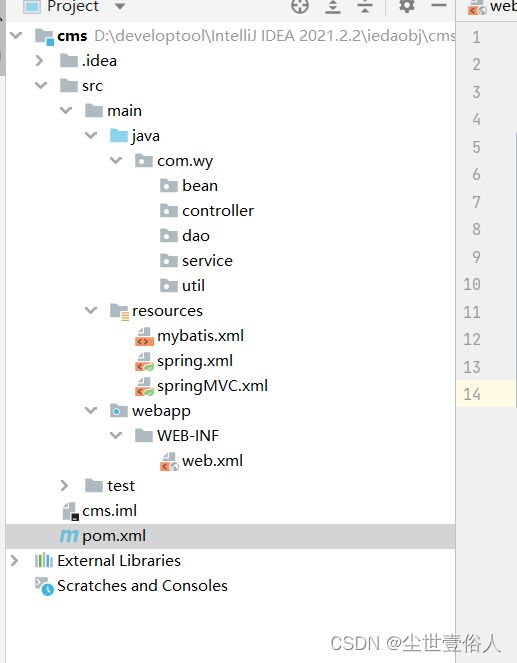517x663 pixels.
Task: Click the Collapse All toolbar icon
Action: [x=365, y=6]
